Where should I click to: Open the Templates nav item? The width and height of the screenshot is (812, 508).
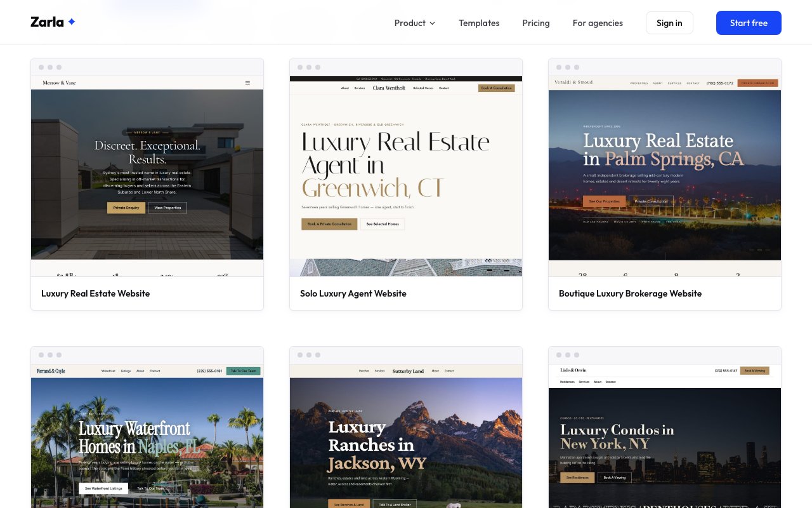[x=479, y=23]
